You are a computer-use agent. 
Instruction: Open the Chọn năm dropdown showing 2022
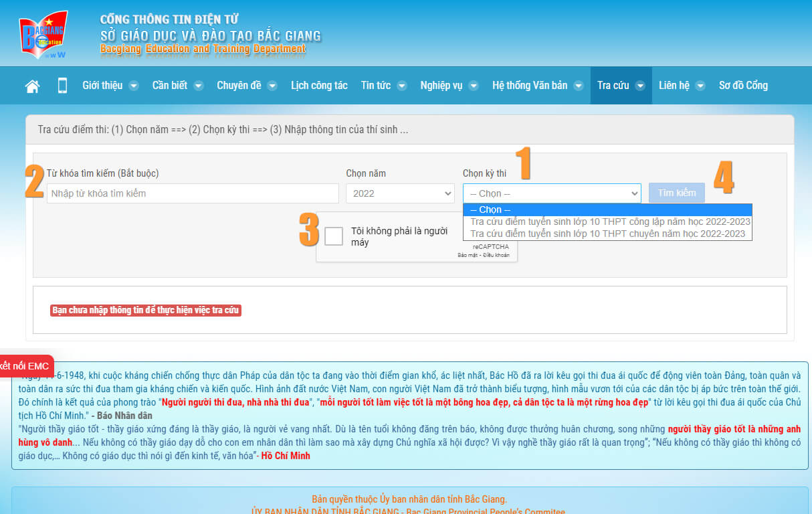(400, 193)
